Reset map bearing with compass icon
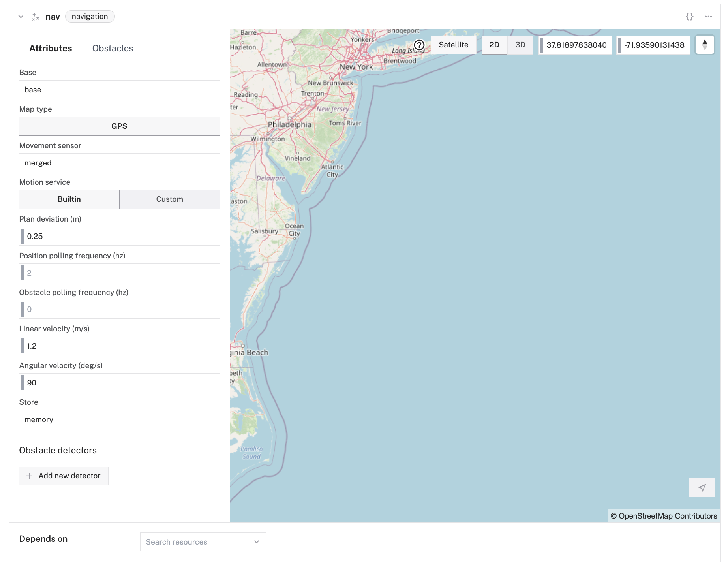 click(705, 45)
